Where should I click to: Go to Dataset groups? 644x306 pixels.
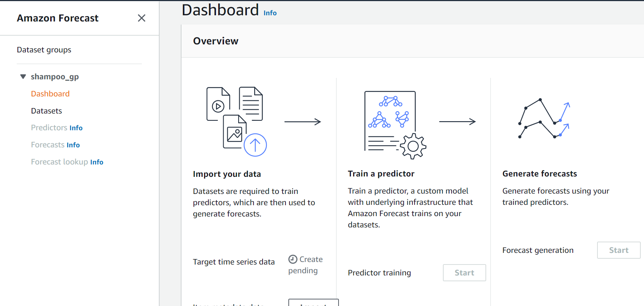(x=44, y=50)
